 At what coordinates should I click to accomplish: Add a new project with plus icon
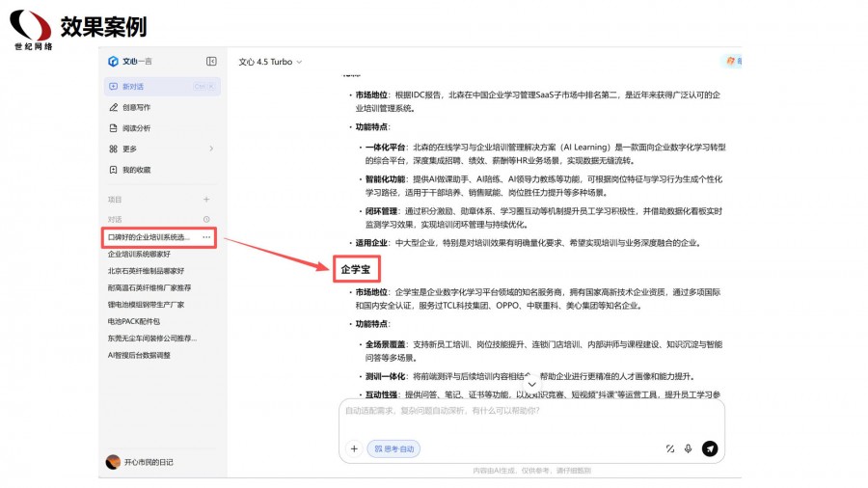tap(206, 199)
